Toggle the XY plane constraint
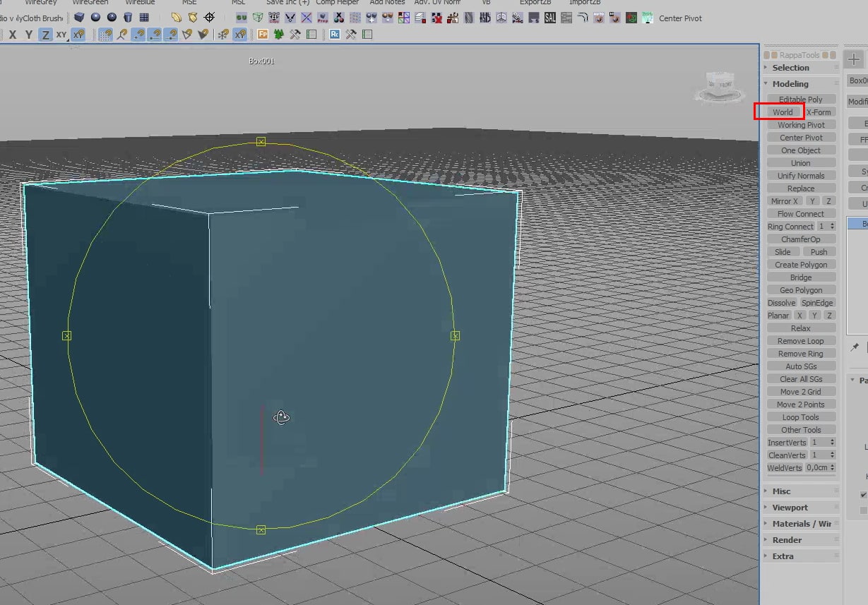868x605 pixels. pos(61,34)
